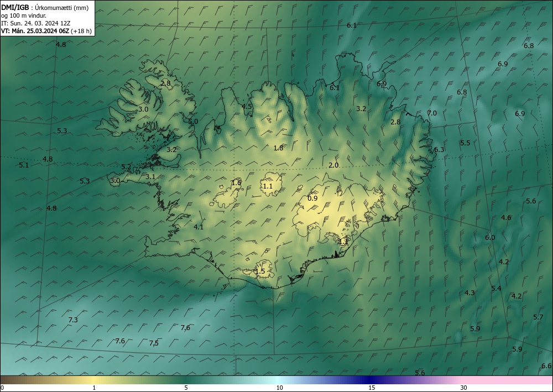Click the 6.6 value in the bottom-right corner
Screen dimensions: 553x392
coord(546,366)
